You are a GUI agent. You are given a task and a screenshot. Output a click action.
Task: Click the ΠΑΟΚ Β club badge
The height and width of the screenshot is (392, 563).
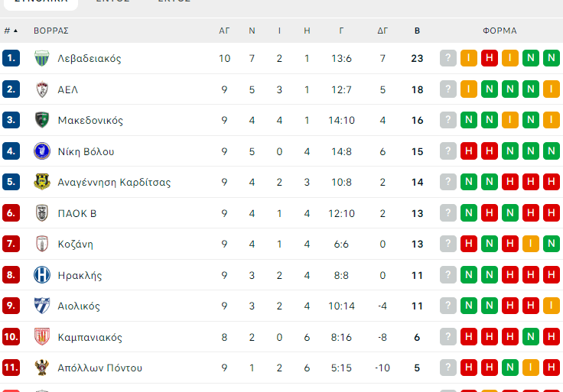click(42, 213)
